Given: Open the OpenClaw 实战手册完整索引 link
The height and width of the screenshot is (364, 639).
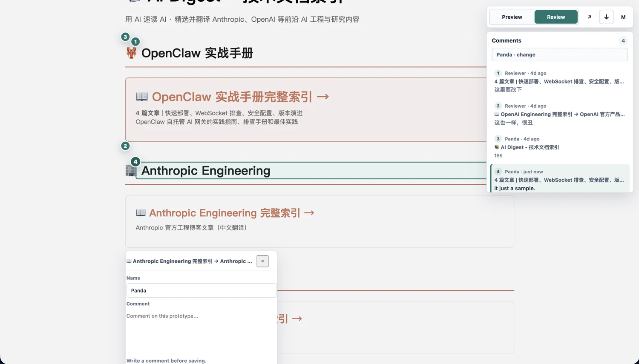Looking at the screenshot, I should (x=240, y=97).
